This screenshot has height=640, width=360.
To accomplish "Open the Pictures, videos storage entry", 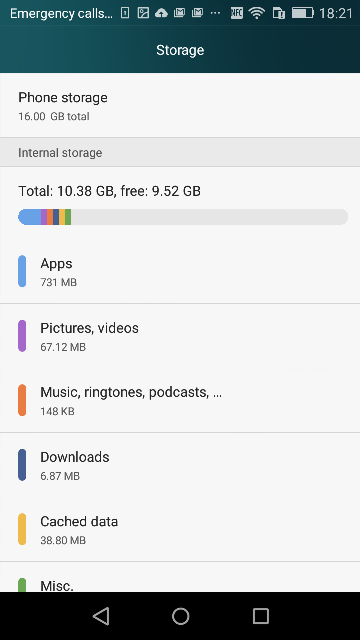I will point(180,336).
